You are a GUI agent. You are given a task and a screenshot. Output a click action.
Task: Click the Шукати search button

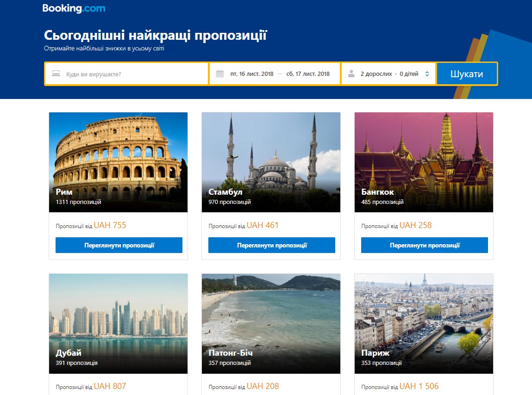(467, 74)
